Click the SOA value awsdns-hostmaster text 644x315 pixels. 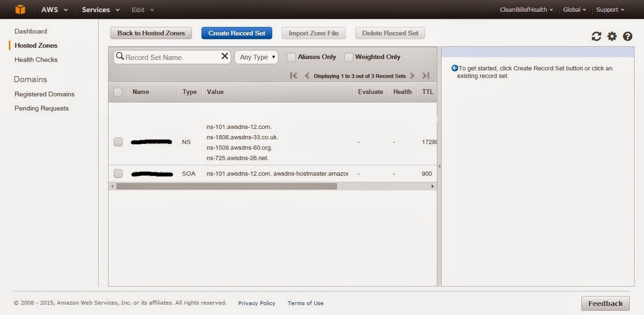coord(311,174)
